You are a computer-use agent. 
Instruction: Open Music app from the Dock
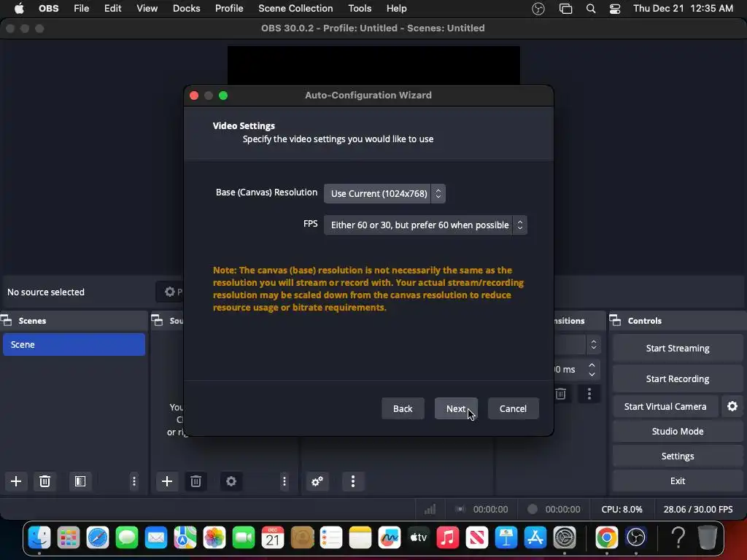click(x=448, y=538)
